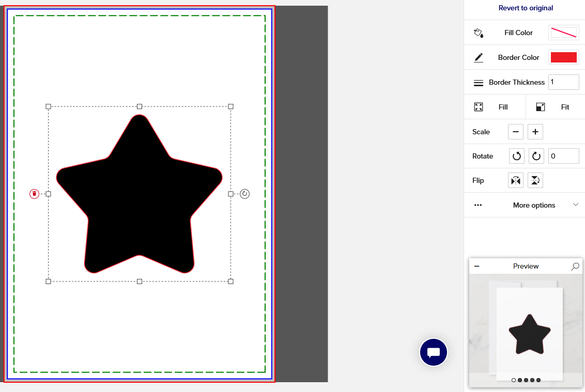Image resolution: width=585 pixels, height=392 pixels.
Task: Click the Preview panel title
Action: pyautogui.click(x=526, y=266)
